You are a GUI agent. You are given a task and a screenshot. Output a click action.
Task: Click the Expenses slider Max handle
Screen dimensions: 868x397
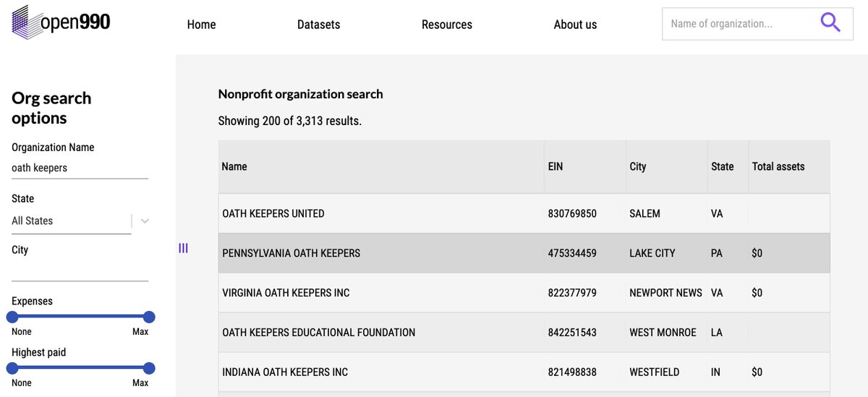[149, 317]
